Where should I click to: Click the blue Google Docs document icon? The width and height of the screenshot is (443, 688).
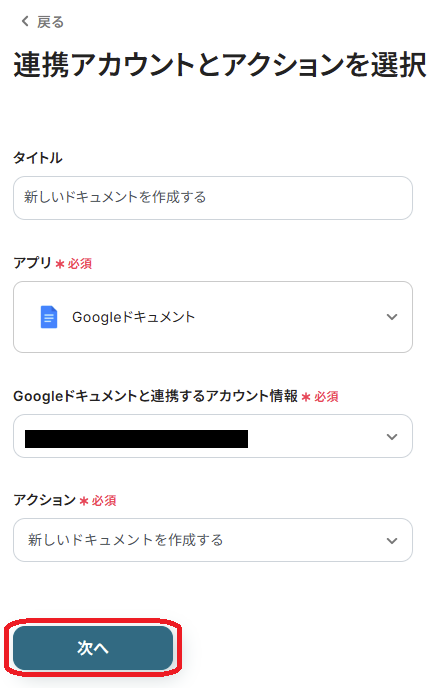49,317
